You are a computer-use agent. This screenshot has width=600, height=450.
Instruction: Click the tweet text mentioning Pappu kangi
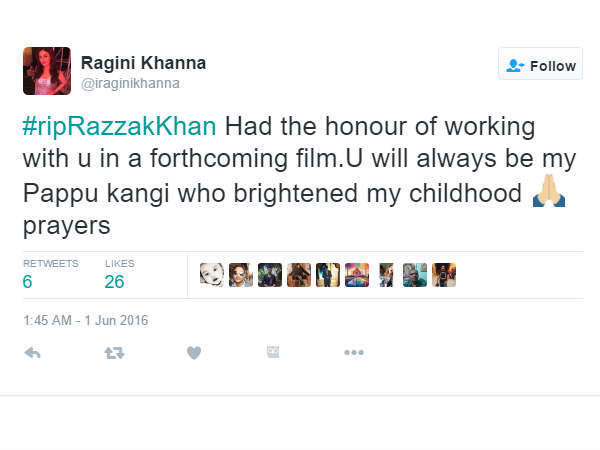270,194
